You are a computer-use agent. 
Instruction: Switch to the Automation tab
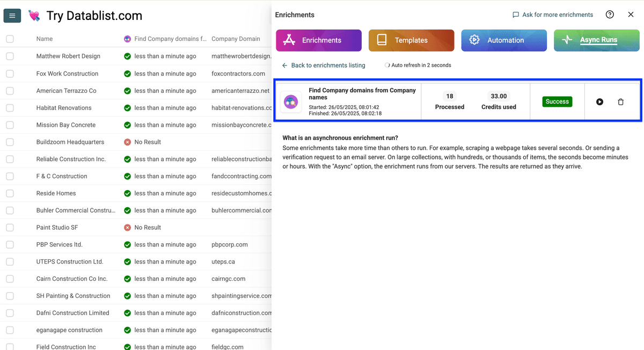pyautogui.click(x=504, y=40)
